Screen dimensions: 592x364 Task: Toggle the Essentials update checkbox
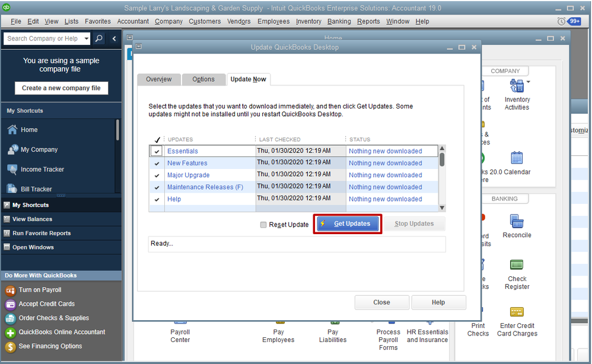[157, 151]
